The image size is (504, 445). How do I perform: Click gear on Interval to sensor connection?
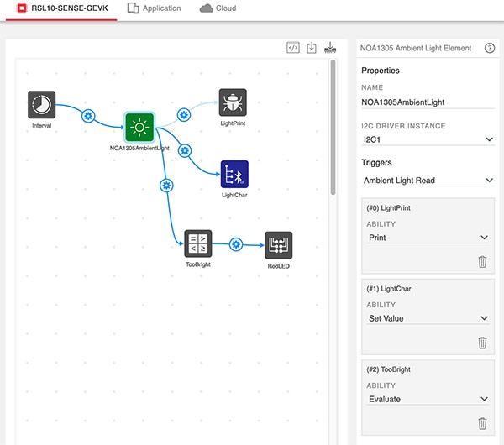coord(87,116)
